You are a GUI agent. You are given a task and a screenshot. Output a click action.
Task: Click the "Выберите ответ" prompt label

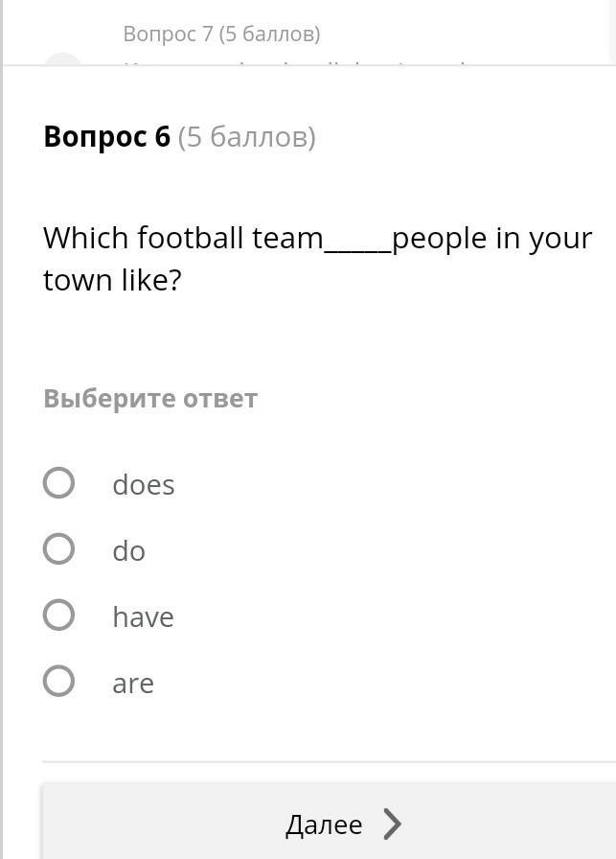150,399
